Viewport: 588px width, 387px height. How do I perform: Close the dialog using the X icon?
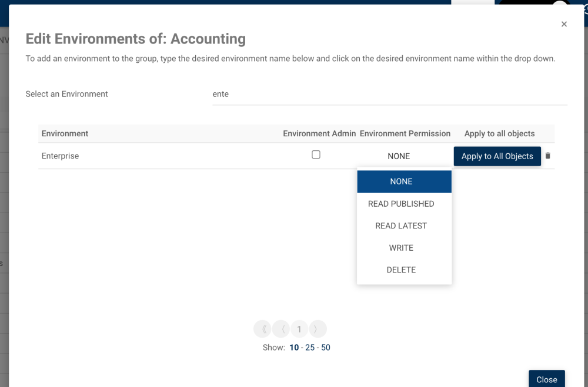[564, 24]
